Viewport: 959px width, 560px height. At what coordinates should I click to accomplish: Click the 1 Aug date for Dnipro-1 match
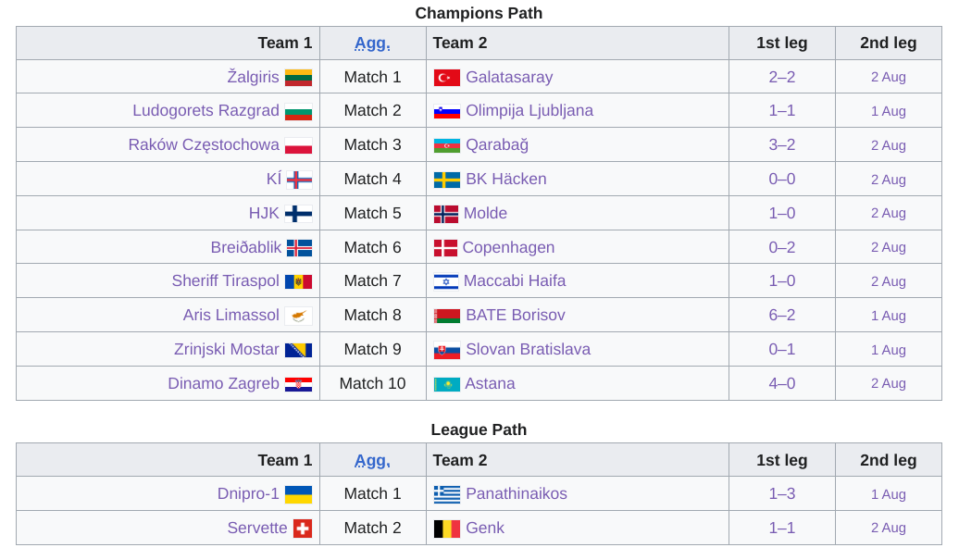coord(888,494)
